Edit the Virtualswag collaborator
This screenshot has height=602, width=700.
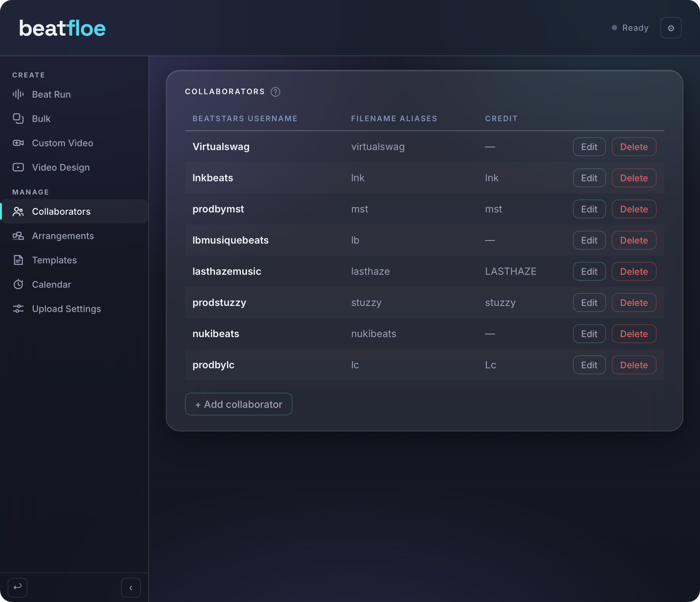(x=589, y=147)
